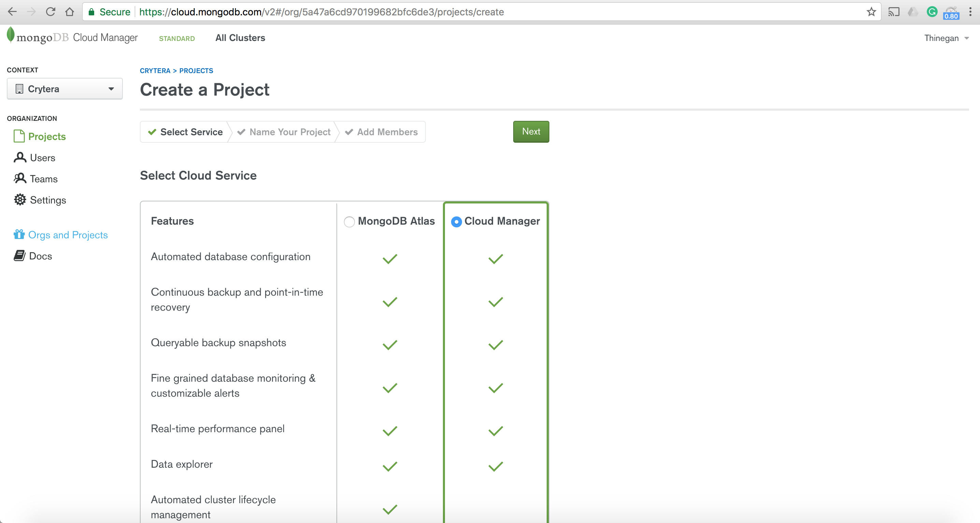Follow the CRYTERA breadcrumb link

(x=155, y=71)
